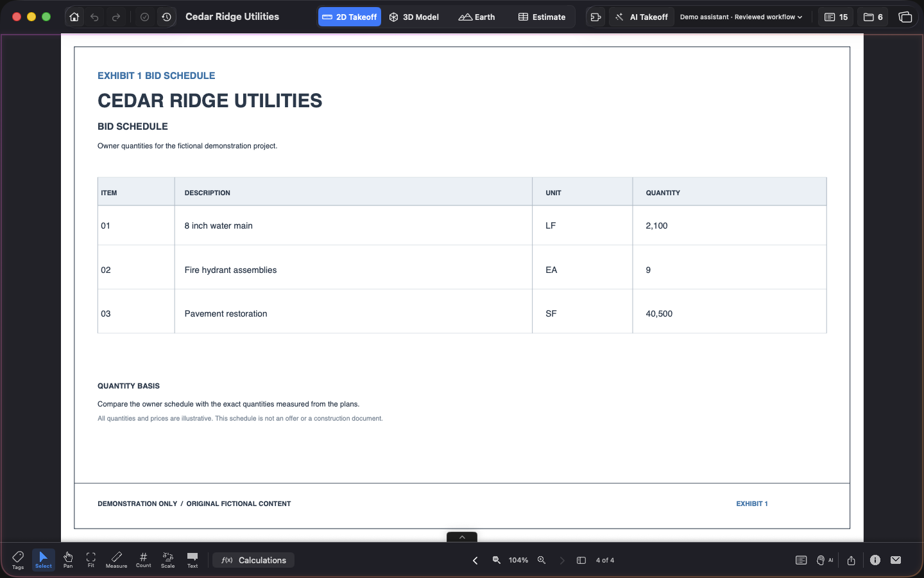
Task: Select the Tags tool
Action: (18, 560)
